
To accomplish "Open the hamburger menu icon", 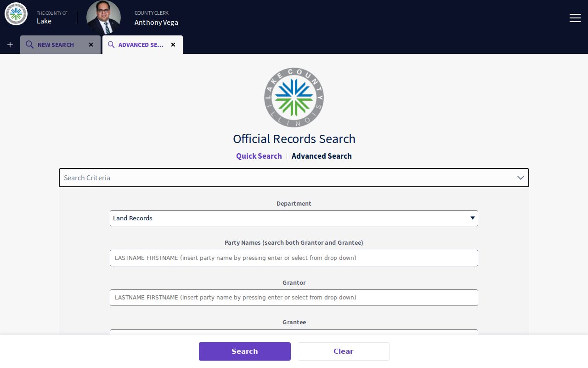I will pos(575,18).
